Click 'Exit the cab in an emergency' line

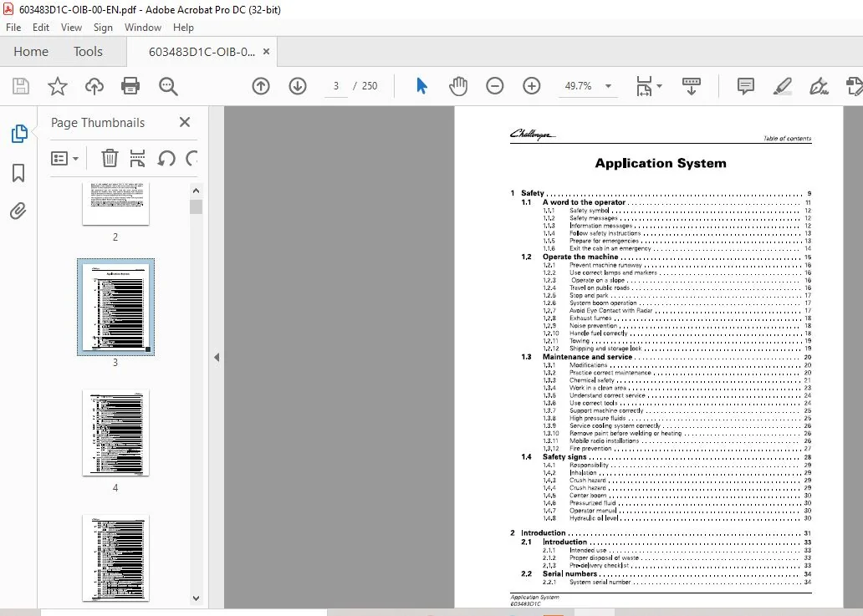click(x=677, y=248)
